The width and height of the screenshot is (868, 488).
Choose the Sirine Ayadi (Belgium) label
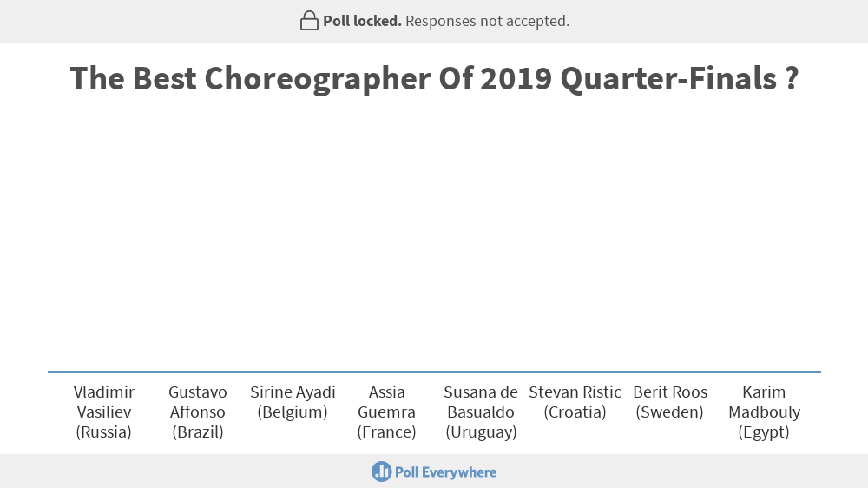[293, 402]
